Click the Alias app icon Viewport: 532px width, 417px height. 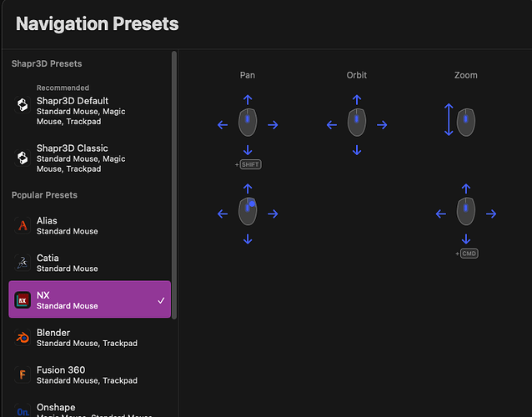[x=23, y=225]
